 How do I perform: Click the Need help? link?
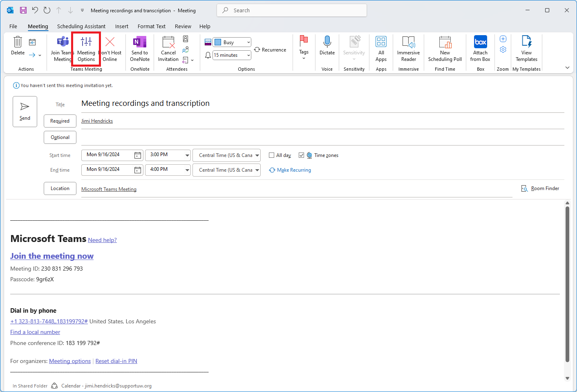point(102,240)
